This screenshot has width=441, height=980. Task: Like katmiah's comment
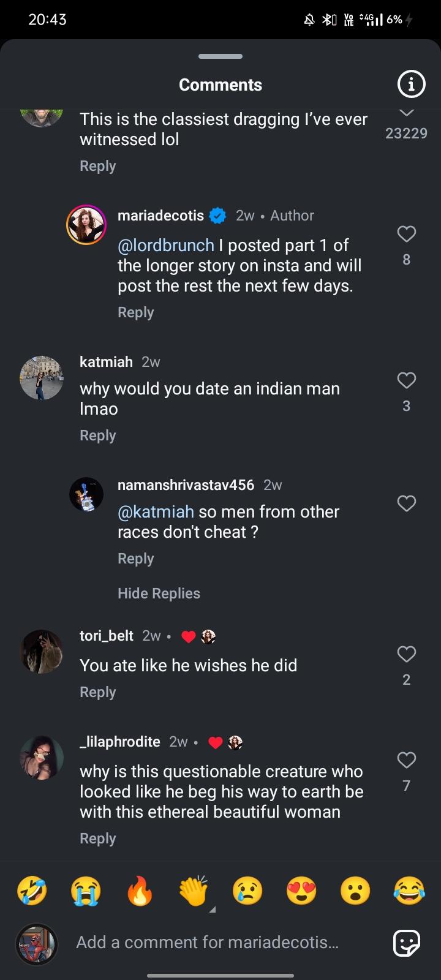[407, 380]
